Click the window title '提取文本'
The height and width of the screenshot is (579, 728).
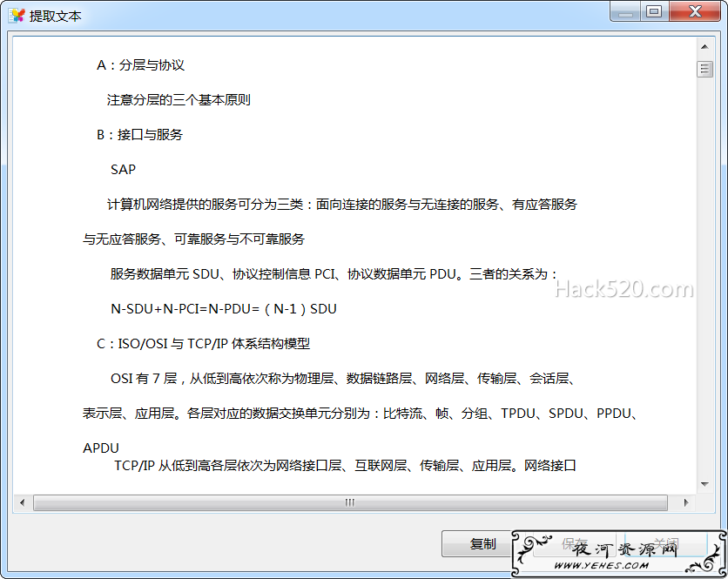pyautogui.click(x=55, y=16)
